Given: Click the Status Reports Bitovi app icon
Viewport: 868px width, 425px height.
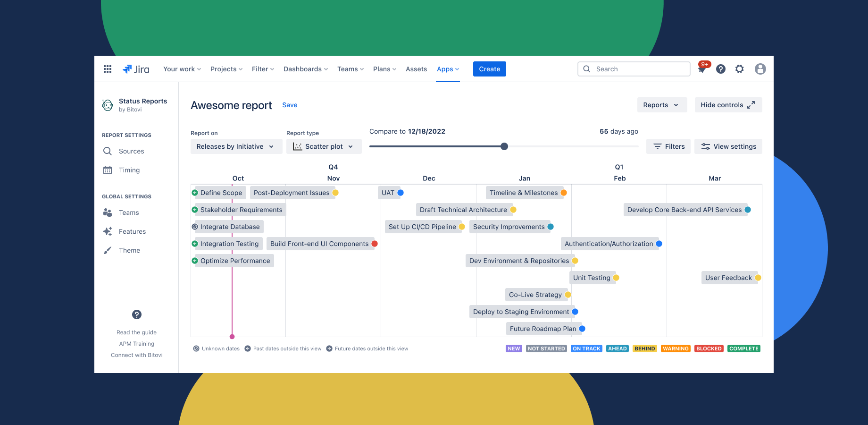Looking at the screenshot, I should pos(108,105).
